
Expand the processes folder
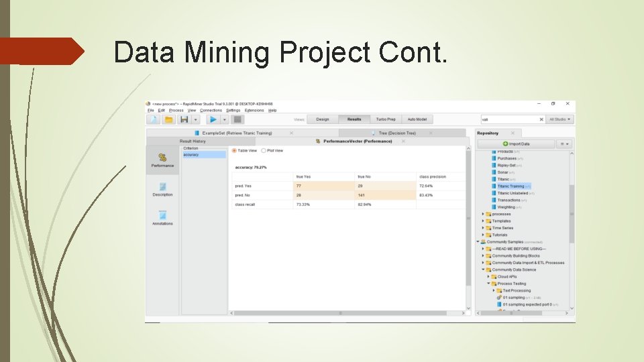pos(483,215)
